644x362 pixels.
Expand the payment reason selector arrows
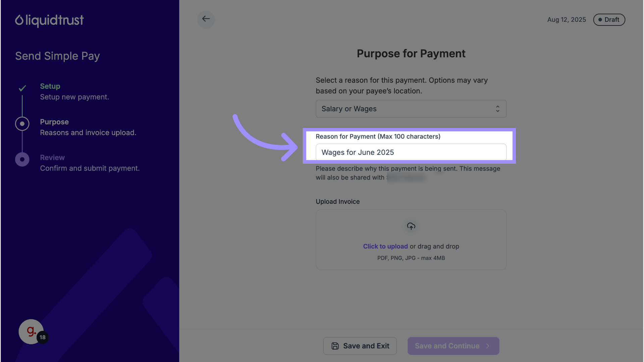(x=498, y=109)
